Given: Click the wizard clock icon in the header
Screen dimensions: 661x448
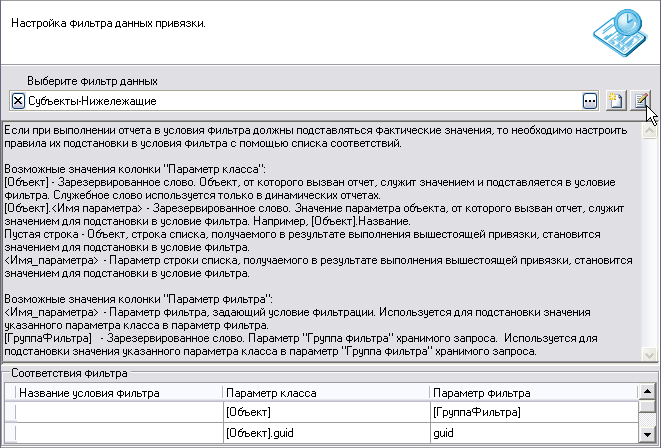Looking at the screenshot, I should 620,32.
